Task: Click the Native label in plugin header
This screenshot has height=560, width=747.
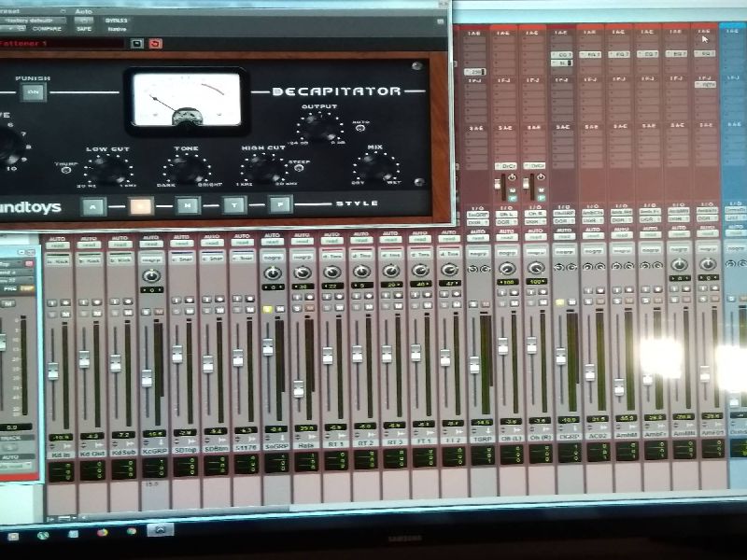Action: (117, 29)
